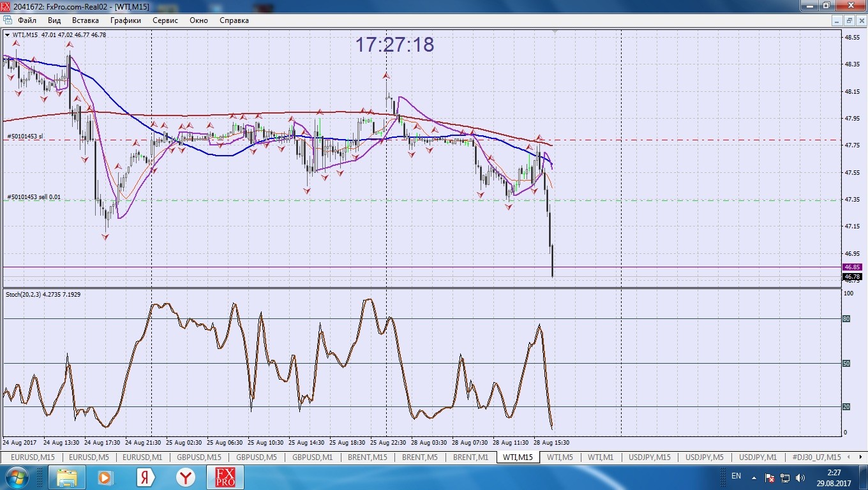868x490 pixels.
Task: Open the Файл menu
Action: click(27, 20)
